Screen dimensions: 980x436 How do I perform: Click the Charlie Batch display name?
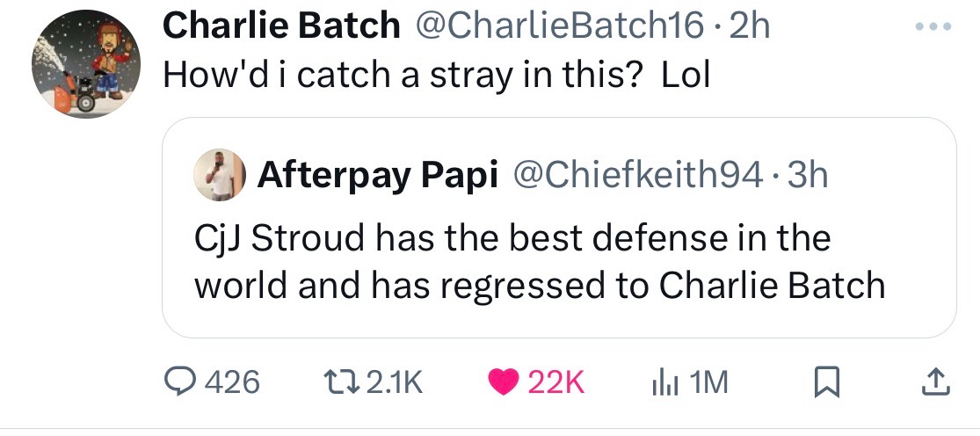(x=281, y=26)
